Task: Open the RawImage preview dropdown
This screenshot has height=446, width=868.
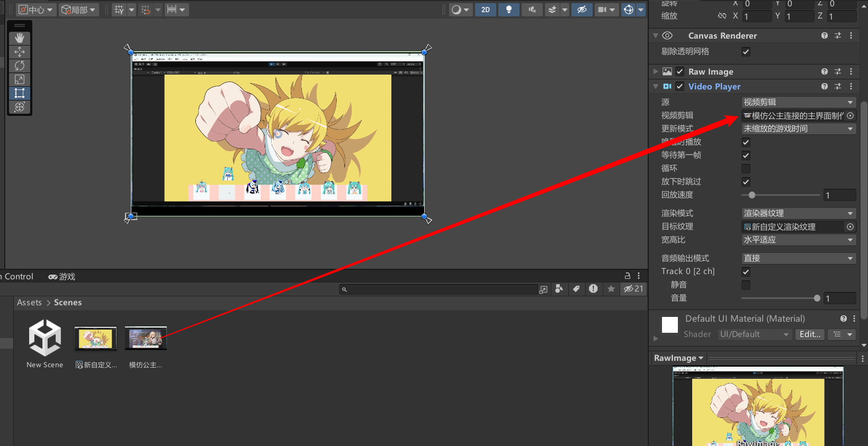Action: 679,358
